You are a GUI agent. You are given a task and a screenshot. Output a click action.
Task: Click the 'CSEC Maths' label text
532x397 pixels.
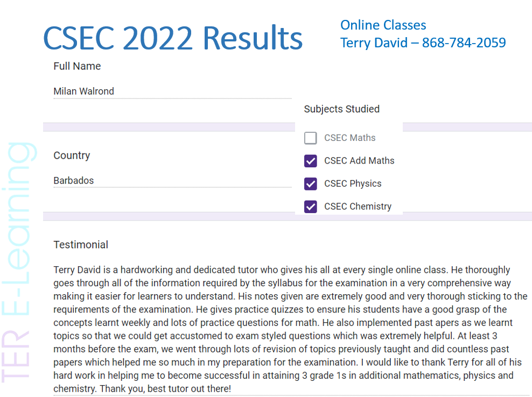349,138
